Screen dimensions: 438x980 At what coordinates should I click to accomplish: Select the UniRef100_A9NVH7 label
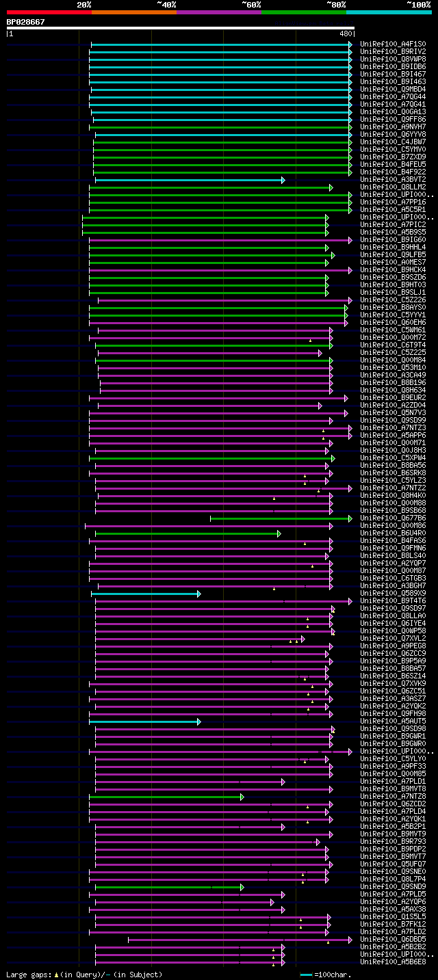point(393,127)
